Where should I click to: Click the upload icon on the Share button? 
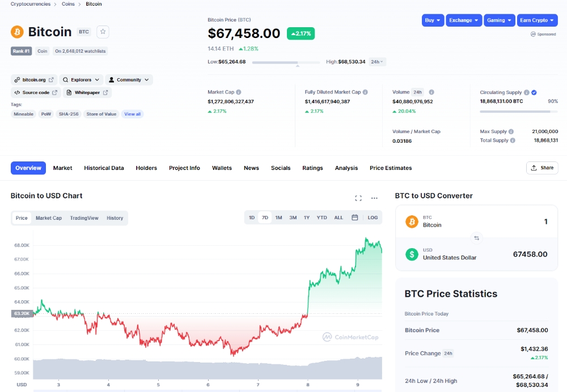pyautogui.click(x=534, y=168)
